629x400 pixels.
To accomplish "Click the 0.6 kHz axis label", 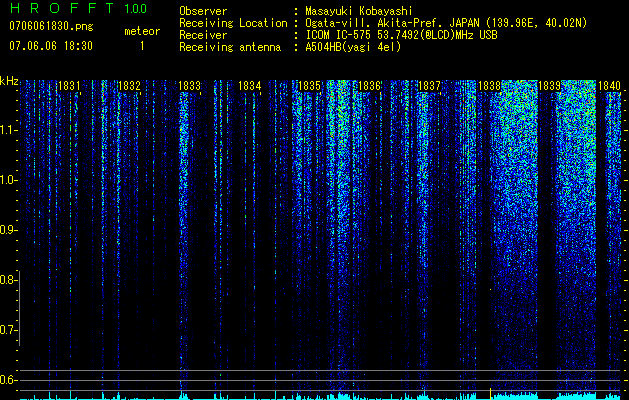I will coord(8,380).
